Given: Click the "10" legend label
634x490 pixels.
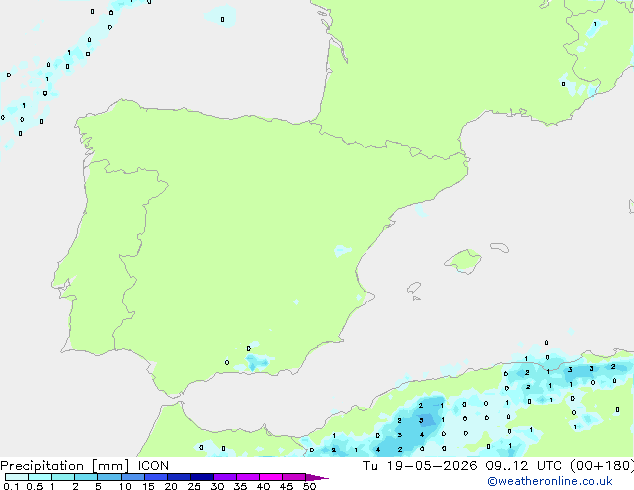Looking at the screenshot, I should [125, 486].
